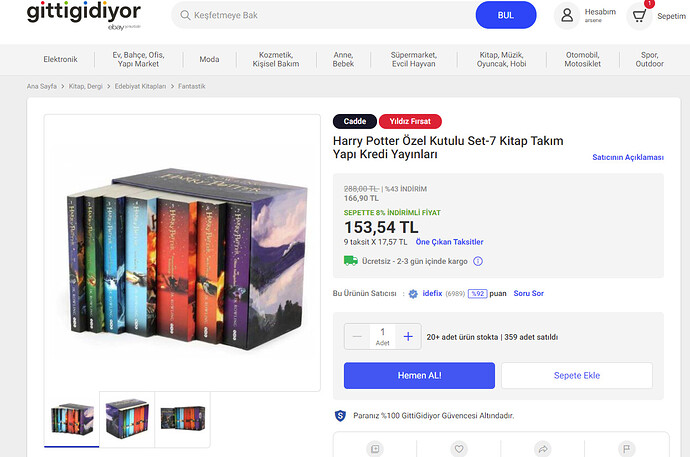Click the Keşfetmeye Bak search field
This screenshot has height=457, width=690.
[328, 15]
